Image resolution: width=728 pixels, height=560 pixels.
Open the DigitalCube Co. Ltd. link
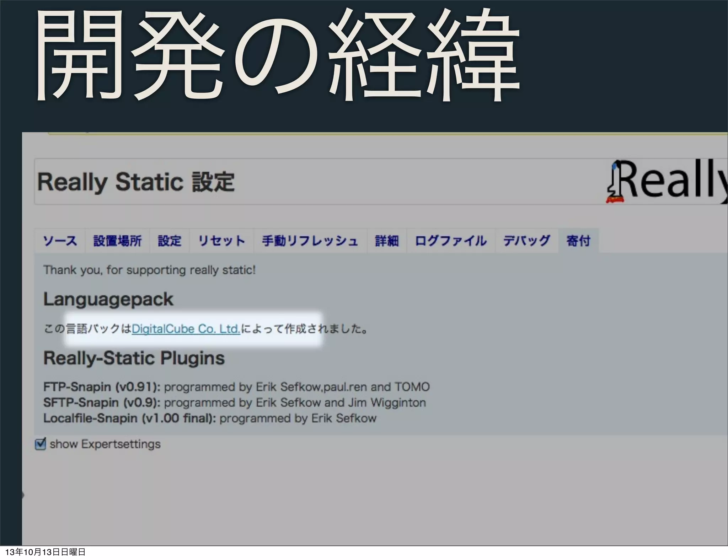186,329
